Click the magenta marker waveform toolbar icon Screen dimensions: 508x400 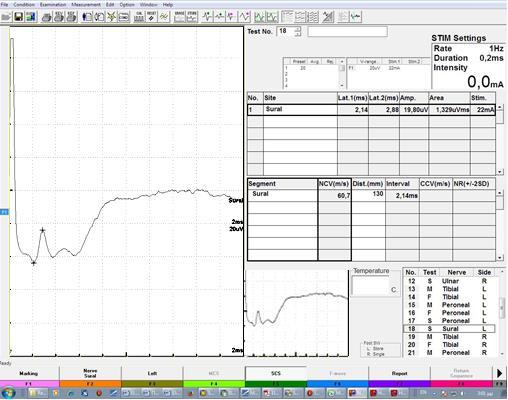pyautogui.click(x=232, y=17)
